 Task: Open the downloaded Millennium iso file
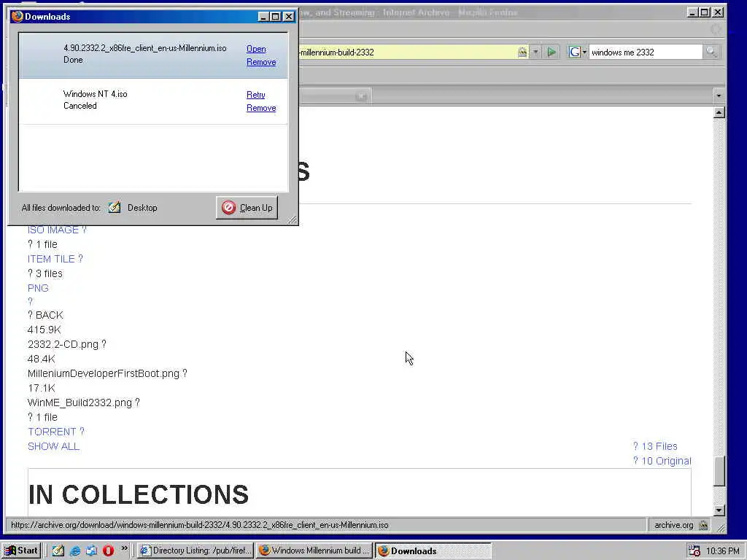(x=256, y=49)
